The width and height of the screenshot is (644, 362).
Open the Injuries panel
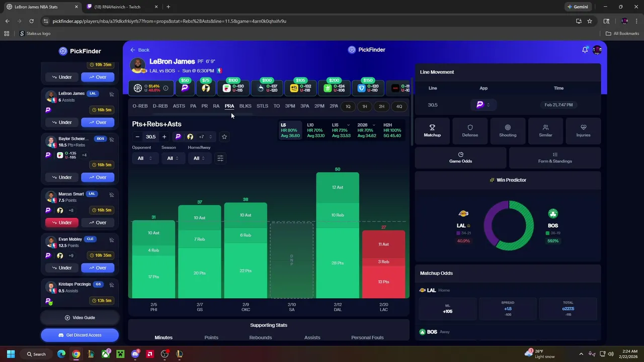click(583, 131)
